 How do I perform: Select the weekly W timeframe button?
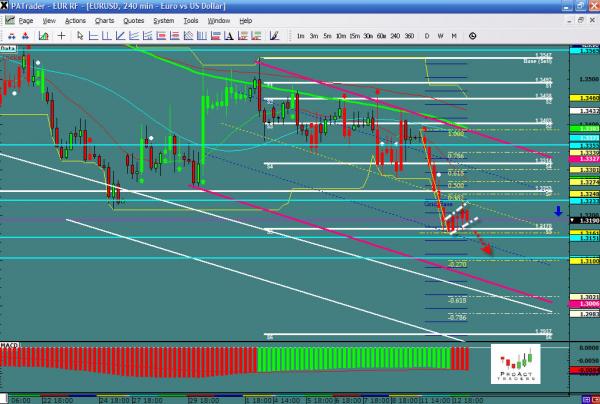[443, 36]
